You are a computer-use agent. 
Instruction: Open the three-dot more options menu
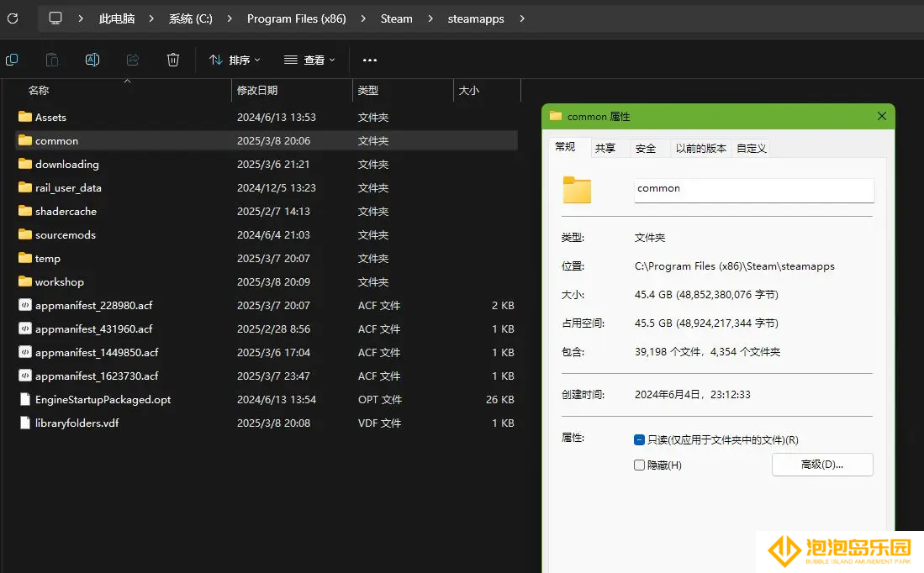coord(369,60)
